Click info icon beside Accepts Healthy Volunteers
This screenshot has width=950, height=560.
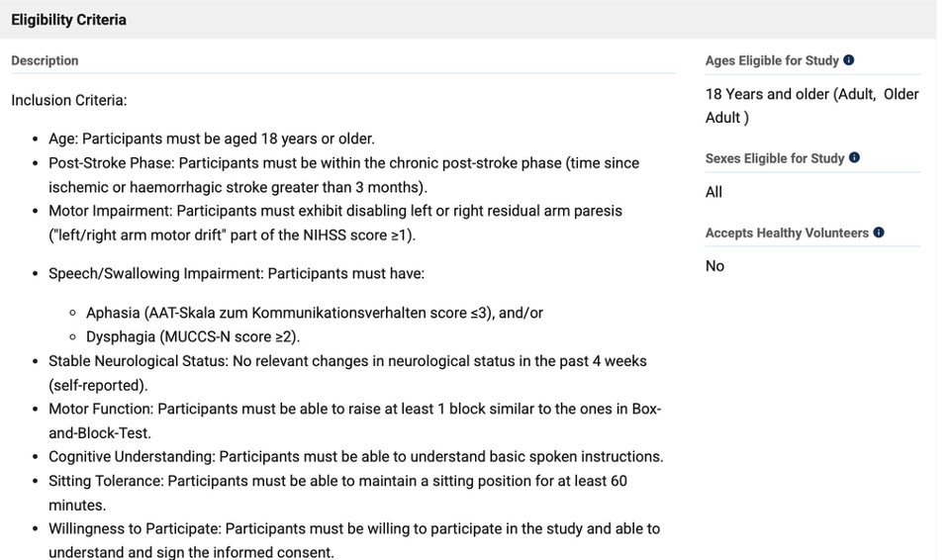879,233
